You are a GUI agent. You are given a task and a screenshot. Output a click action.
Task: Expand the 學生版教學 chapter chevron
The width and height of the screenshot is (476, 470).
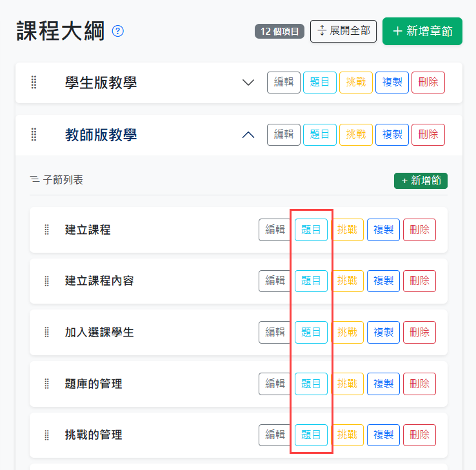[248, 83]
